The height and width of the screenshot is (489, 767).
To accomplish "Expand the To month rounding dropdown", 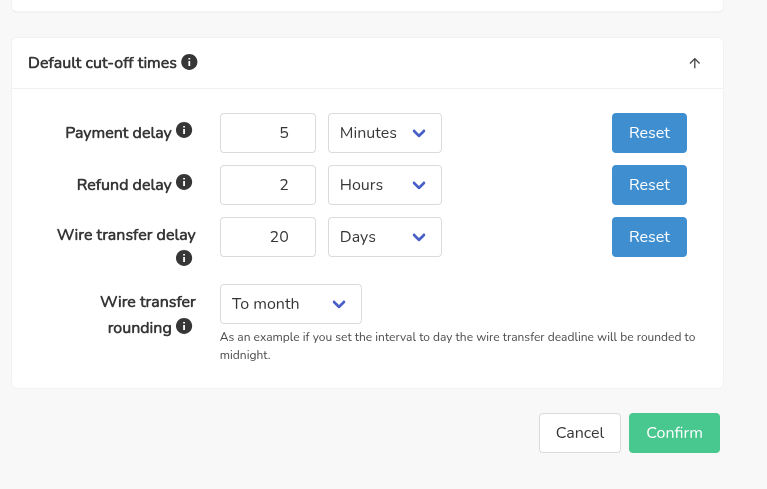I will (290, 304).
